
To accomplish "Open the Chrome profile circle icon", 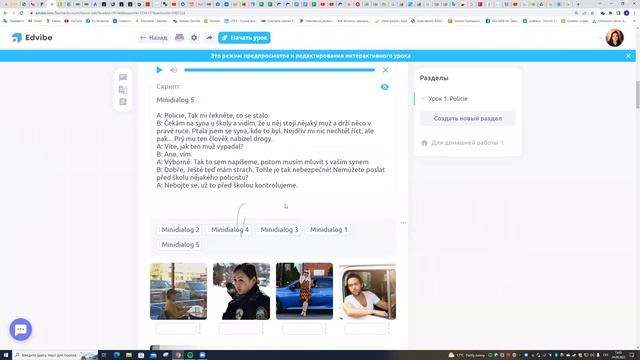I will tap(627, 13).
